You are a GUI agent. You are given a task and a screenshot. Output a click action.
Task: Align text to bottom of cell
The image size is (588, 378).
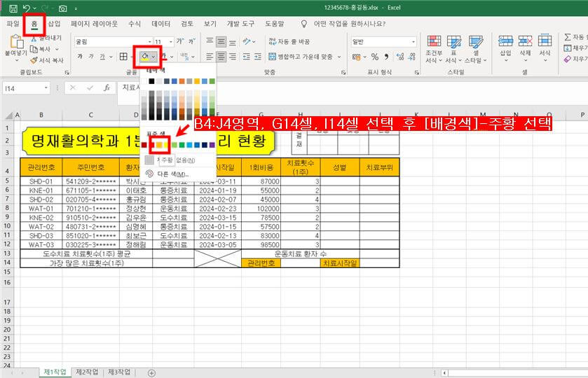[233, 42]
